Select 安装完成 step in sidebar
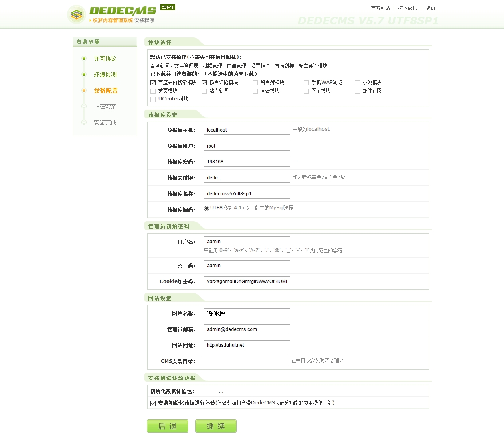Image resolution: width=504 pixels, height=437 pixels. coord(105,122)
